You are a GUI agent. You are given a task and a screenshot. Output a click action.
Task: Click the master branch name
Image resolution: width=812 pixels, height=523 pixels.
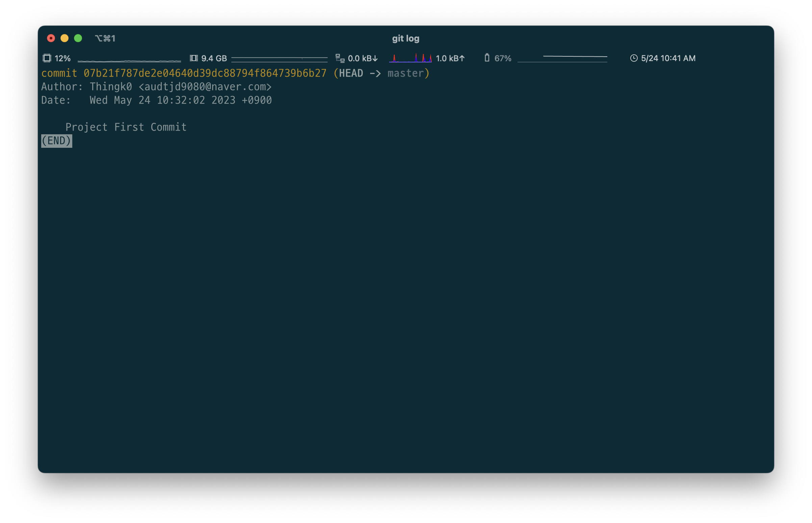(x=405, y=73)
